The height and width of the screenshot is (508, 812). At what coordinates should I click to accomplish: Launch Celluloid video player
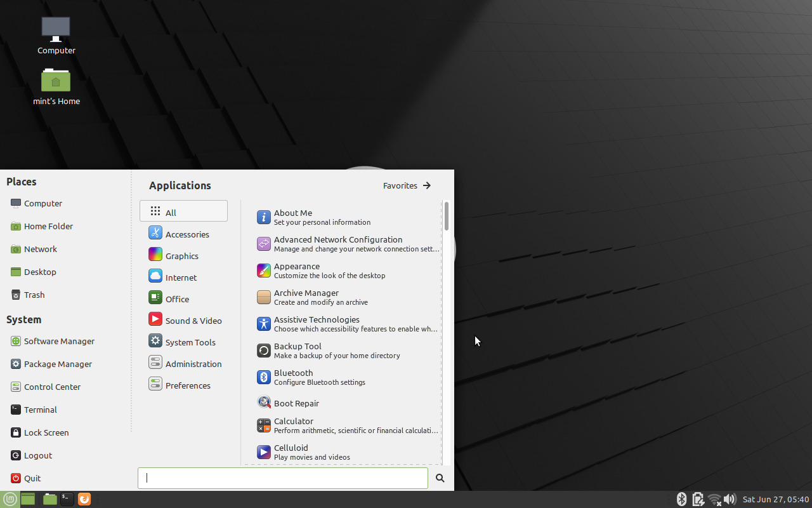(291, 452)
